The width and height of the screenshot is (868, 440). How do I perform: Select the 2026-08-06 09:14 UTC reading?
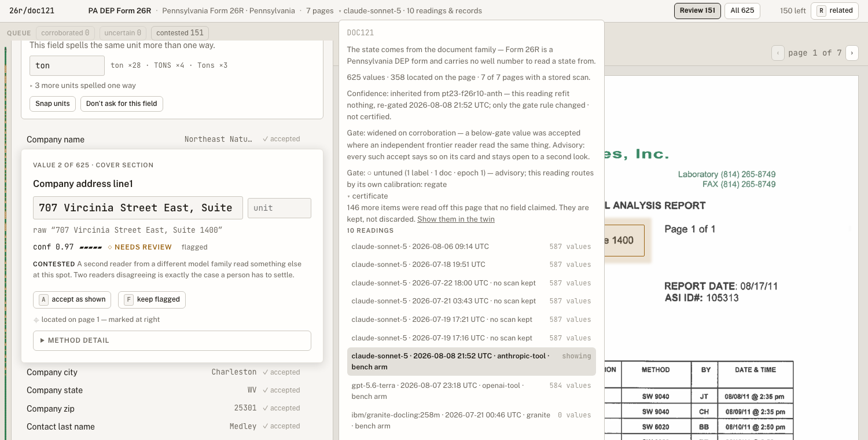click(471, 247)
